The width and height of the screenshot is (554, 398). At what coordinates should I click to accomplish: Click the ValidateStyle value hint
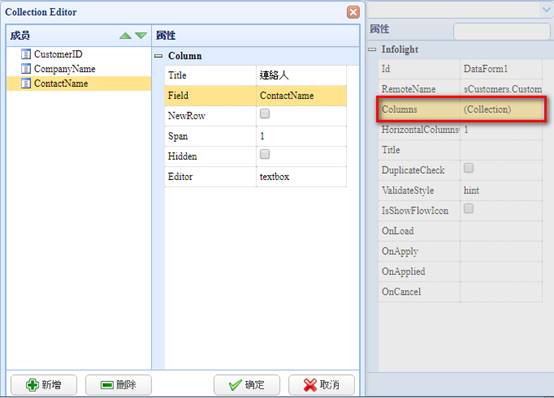click(501, 191)
